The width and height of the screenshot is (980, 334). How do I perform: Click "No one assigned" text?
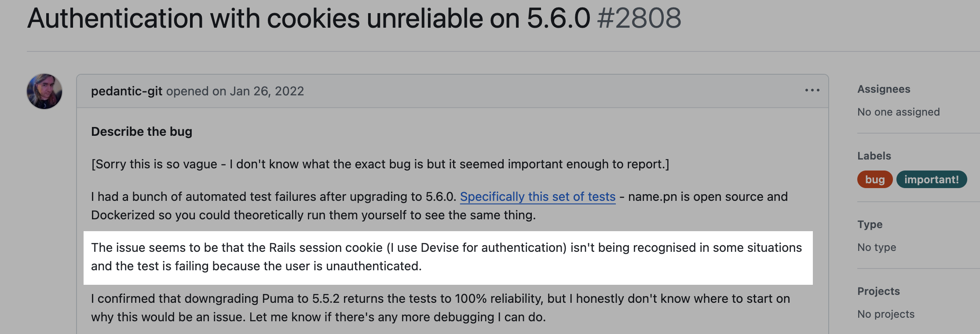click(898, 112)
